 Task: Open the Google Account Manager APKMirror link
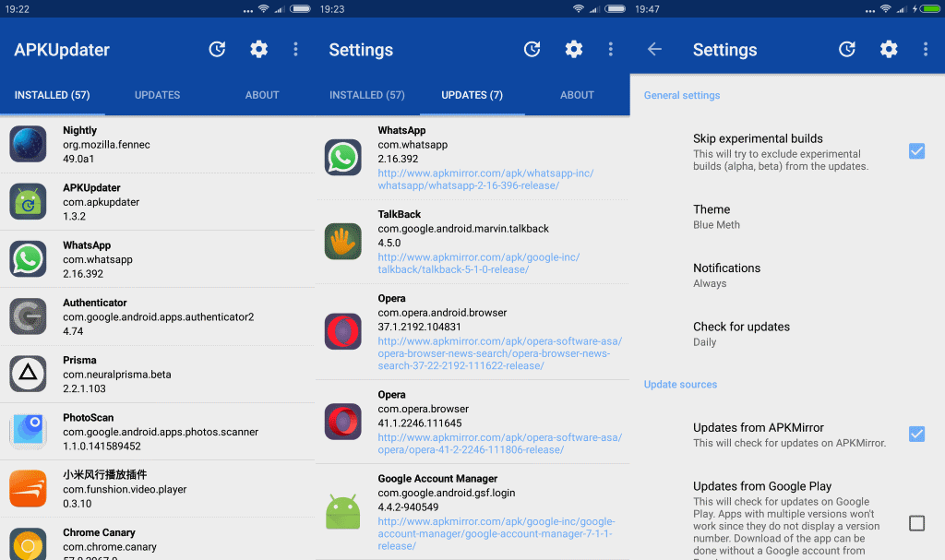(x=496, y=533)
